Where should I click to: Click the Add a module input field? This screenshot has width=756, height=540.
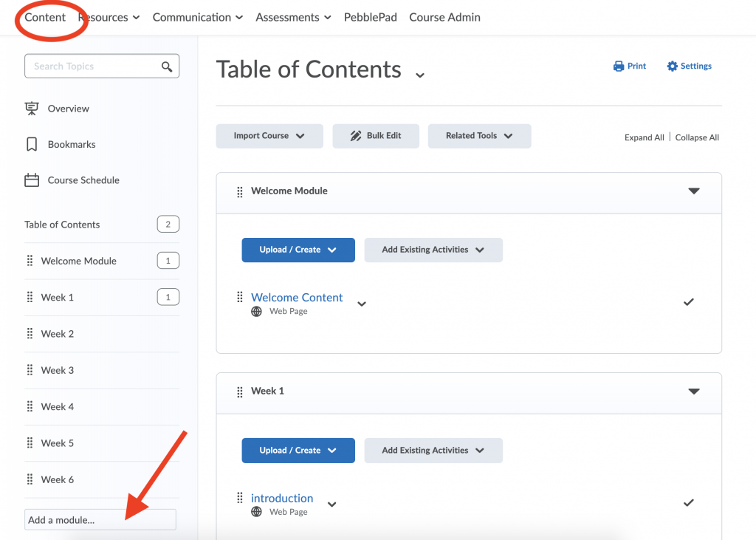point(100,519)
